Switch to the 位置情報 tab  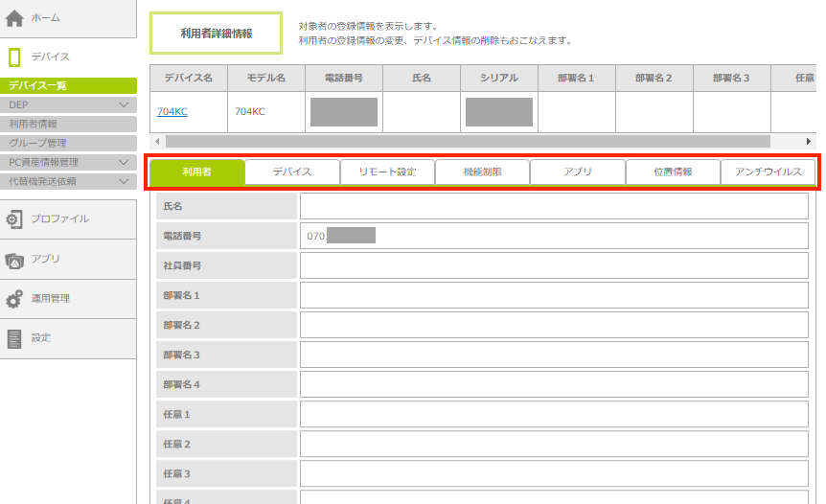(x=673, y=172)
